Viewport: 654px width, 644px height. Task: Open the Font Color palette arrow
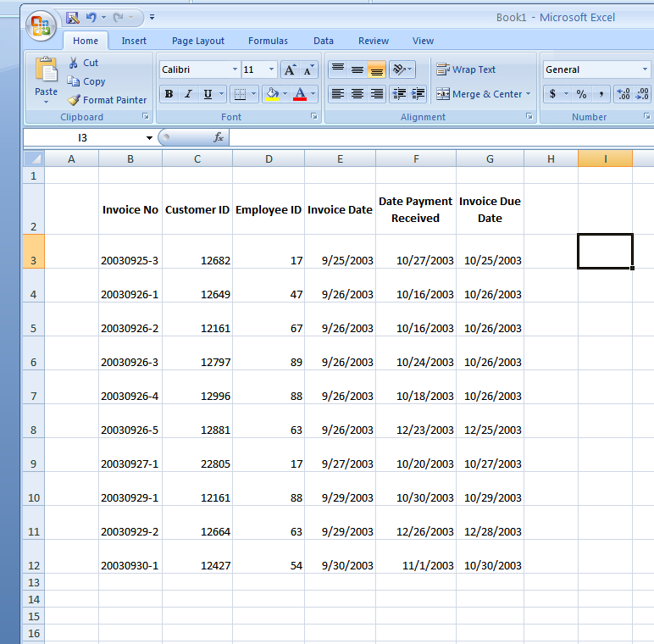(313, 94)
